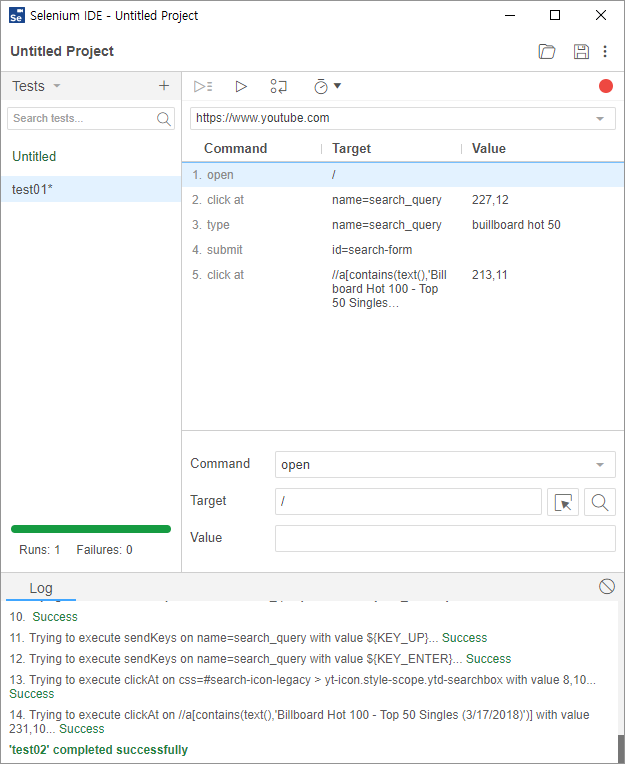Click value cell '213,11'
Viewport: 625px width, 764px height.
490,275
